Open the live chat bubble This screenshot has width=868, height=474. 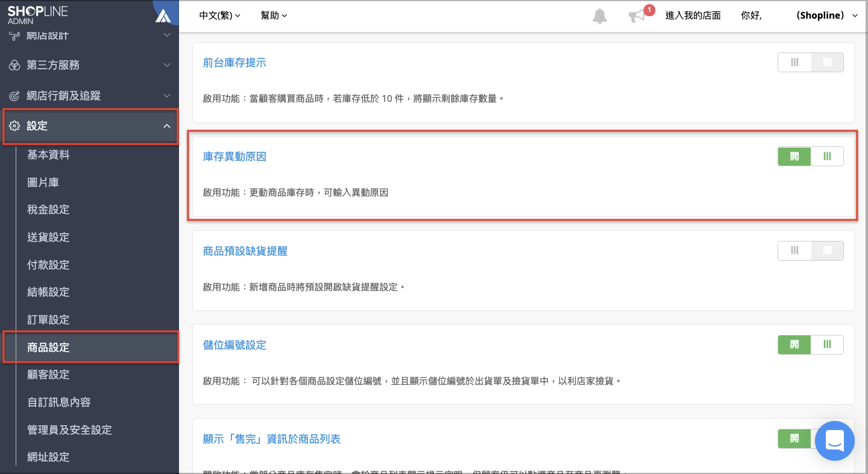835,441
